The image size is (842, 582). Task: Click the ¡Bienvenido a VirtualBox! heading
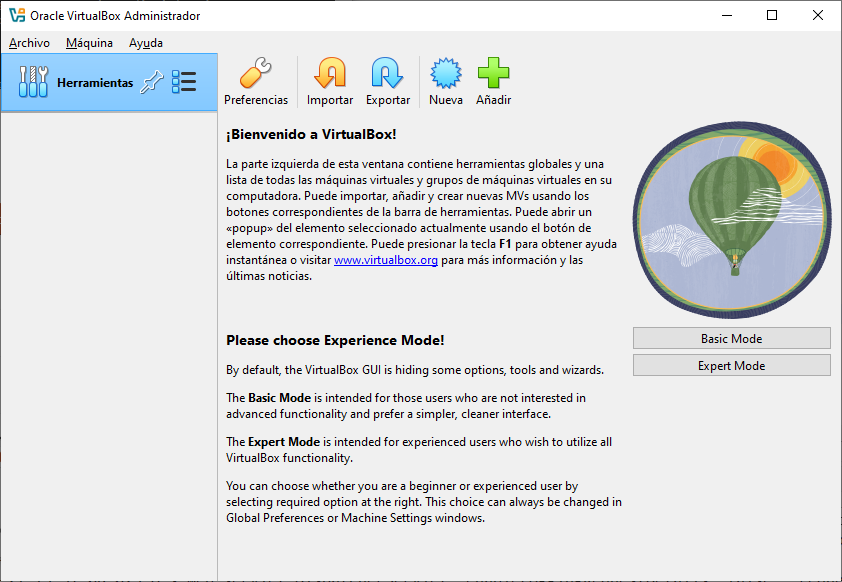(311, 134)
